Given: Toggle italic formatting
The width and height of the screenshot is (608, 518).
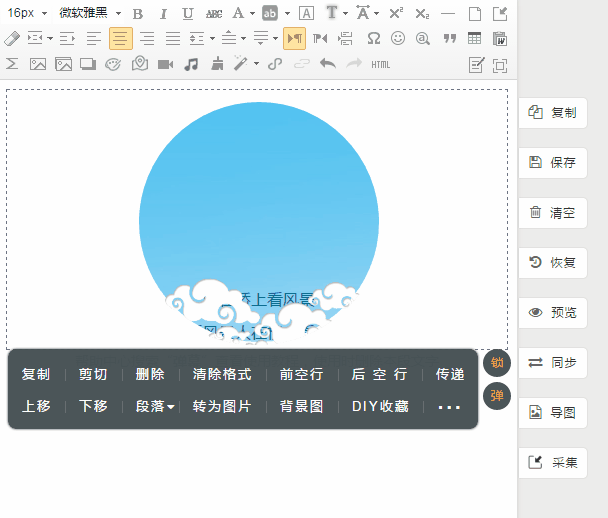Looking at the screenshot, I should coord(163,14).
